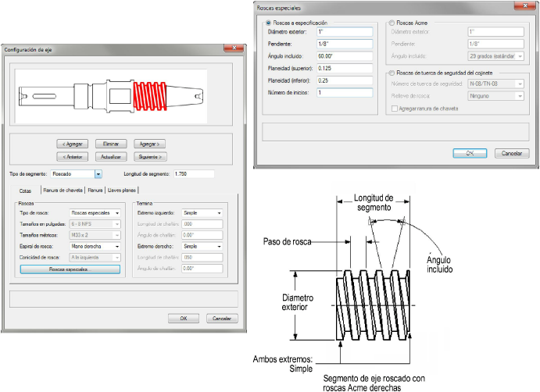Click the right Longitud de chaflán .050 field
This screenshot has height=392, width=540.
[x=202, y=258]
